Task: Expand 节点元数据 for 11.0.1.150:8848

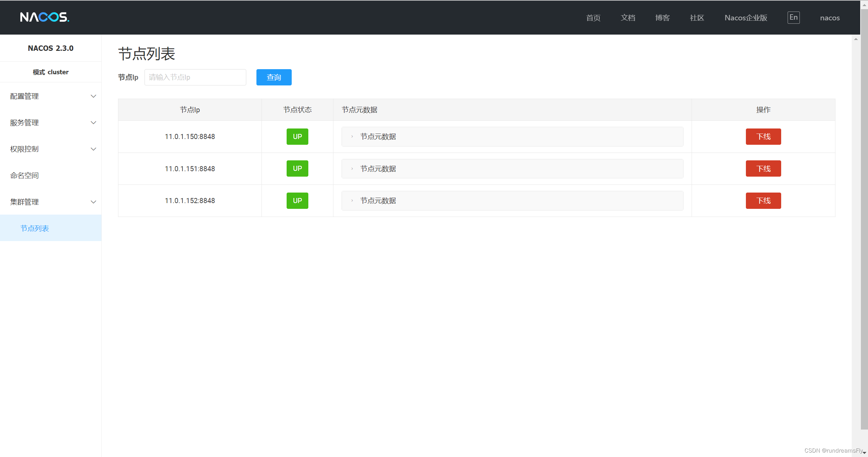Action: click(512, 137)
